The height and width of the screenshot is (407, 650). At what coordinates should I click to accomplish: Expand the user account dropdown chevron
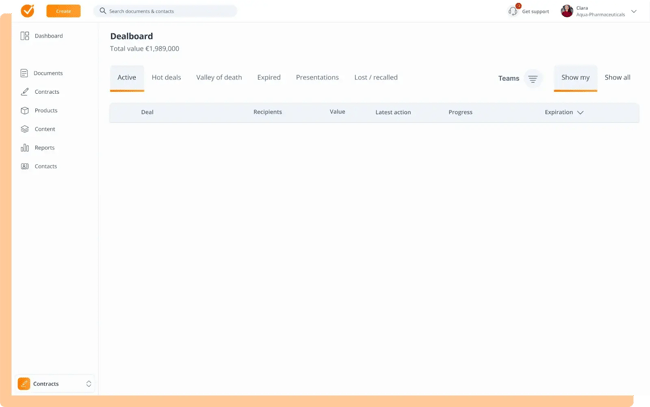pos(633,12)
